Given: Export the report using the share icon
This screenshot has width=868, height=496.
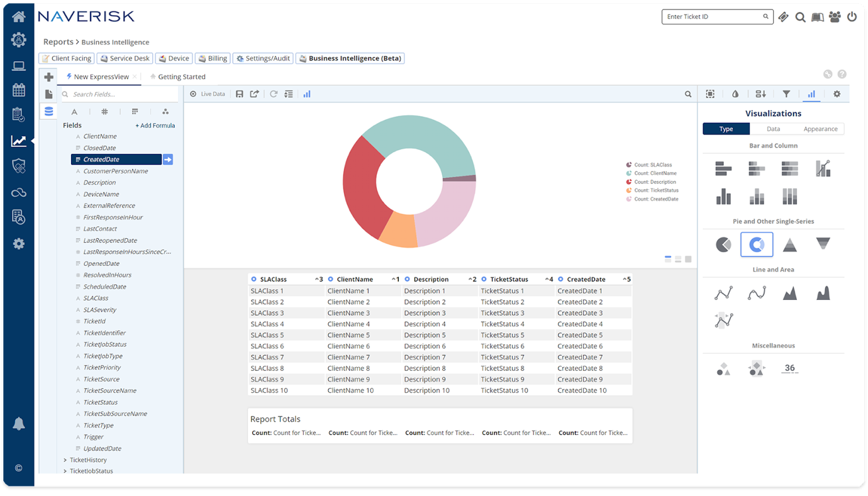Looking at the screenshot, I should coord(254,93).
